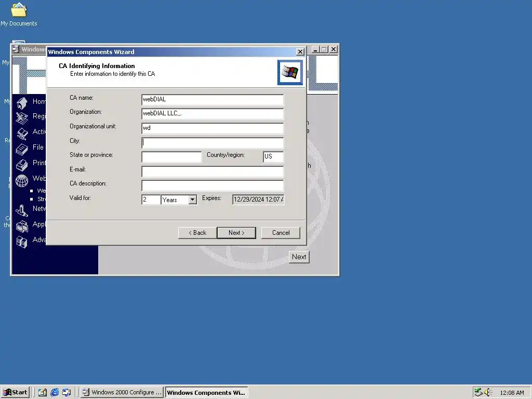This screenshot has height=399, width=532.
Task: Click the Register sidebar icon behind the wizard
Action: pos(22,118)
